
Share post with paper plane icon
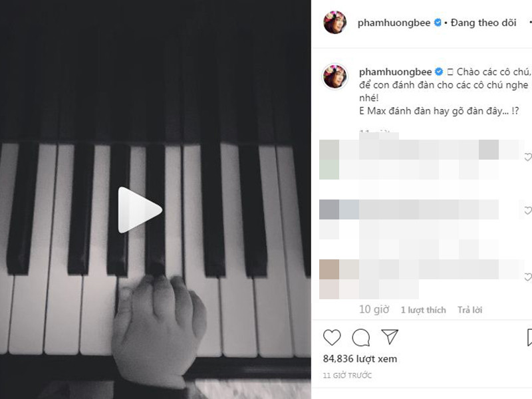(390, 336)
